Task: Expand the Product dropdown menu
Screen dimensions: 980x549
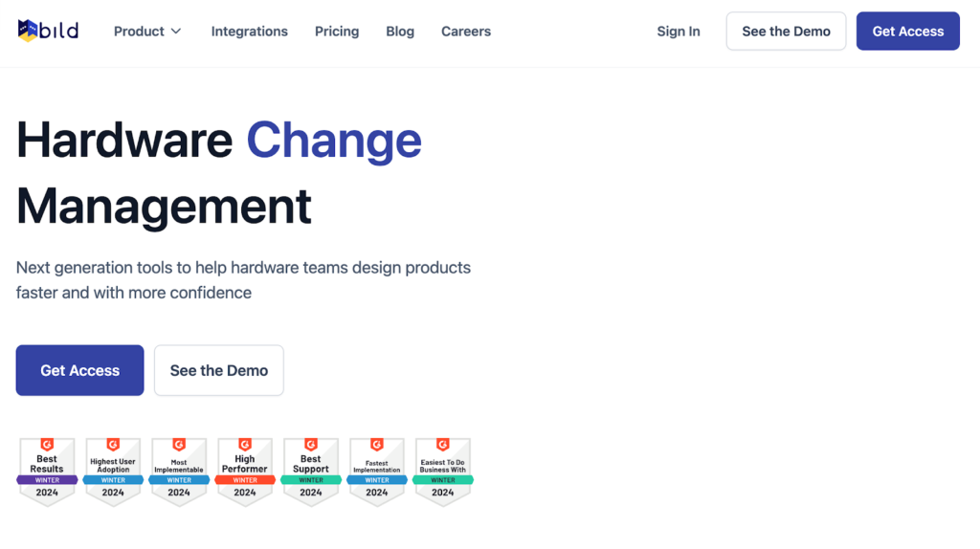Action: [147, 32]
